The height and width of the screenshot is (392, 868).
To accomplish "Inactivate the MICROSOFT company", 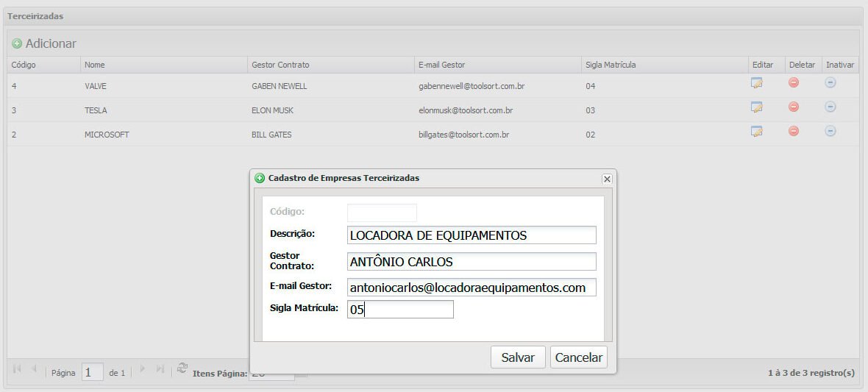I will (830, 131).
